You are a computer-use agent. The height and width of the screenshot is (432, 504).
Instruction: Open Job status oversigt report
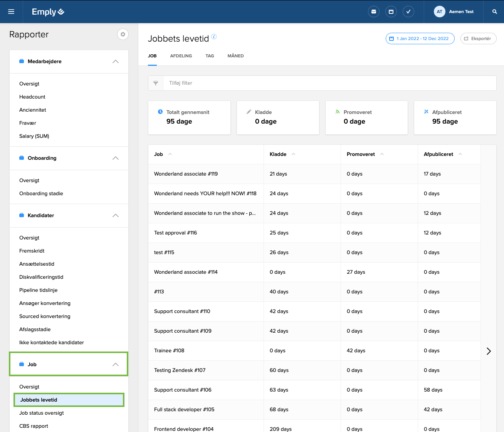[x=42, y=413]
